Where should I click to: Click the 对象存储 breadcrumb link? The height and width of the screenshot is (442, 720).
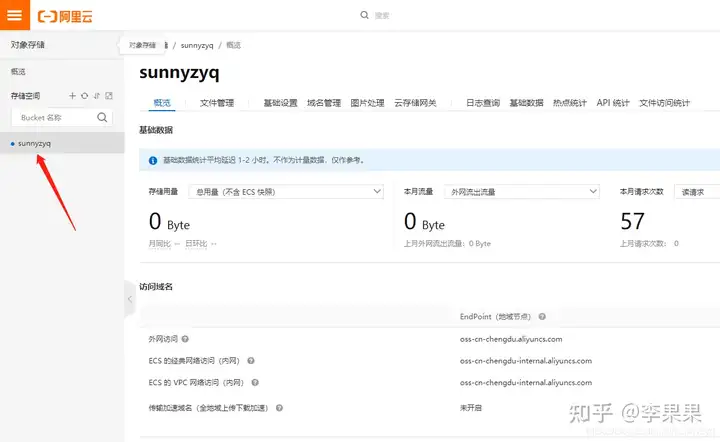click(x=142, y=45)
